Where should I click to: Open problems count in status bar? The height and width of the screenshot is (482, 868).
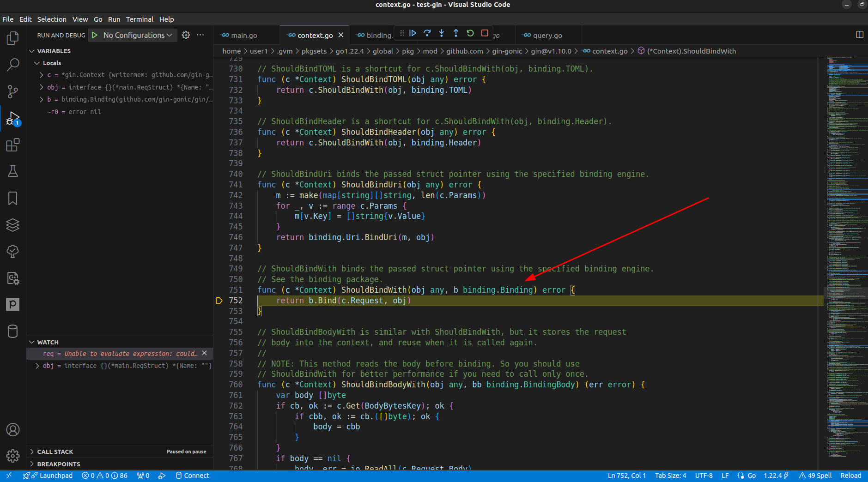click(104, 476)
